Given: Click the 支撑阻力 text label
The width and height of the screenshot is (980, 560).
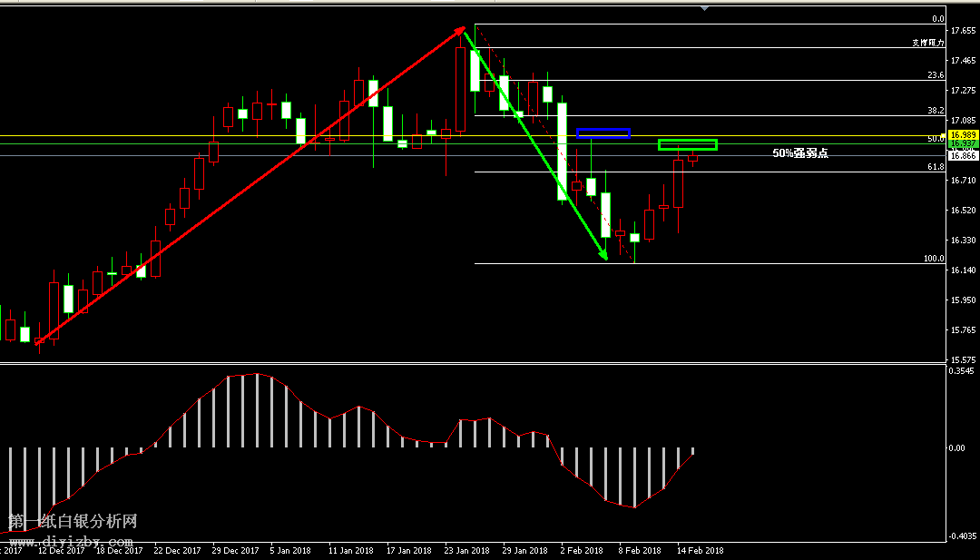Looking at the screenshot, I should (928, 43).
